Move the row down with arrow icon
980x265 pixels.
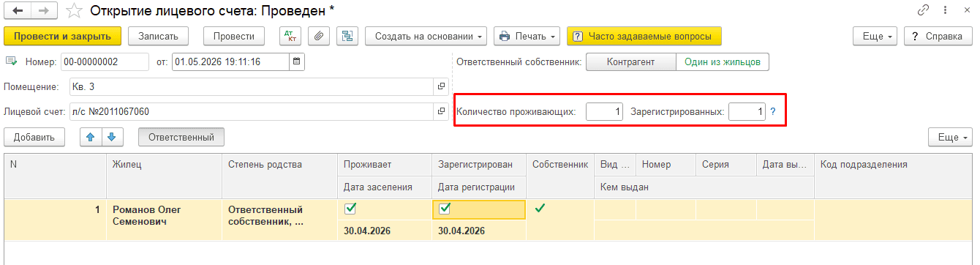coord(112,137)
